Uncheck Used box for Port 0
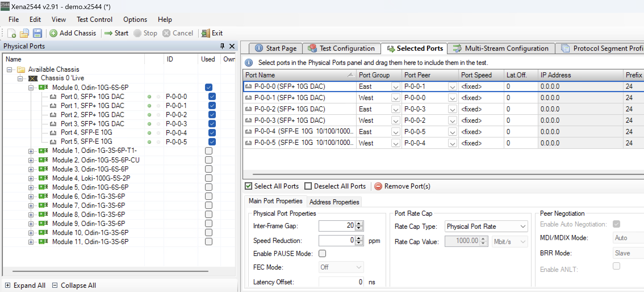 point(212,97)
